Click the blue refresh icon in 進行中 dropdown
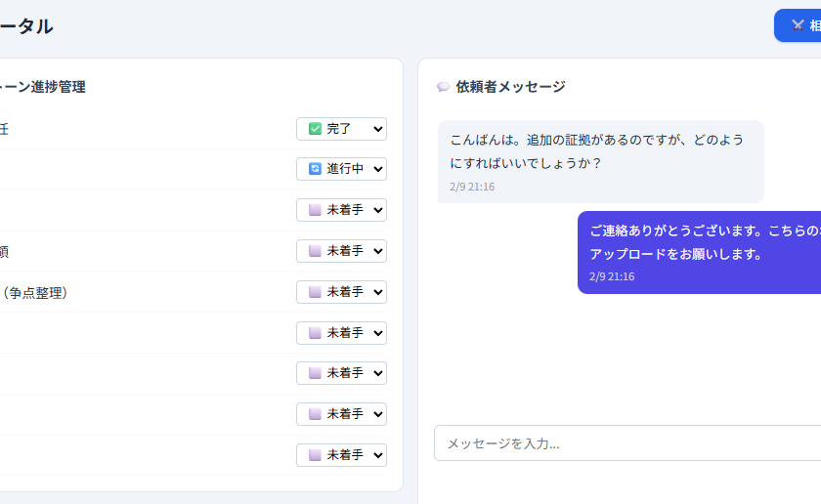Viewport: 821px width, 504px height. (315, 169)
